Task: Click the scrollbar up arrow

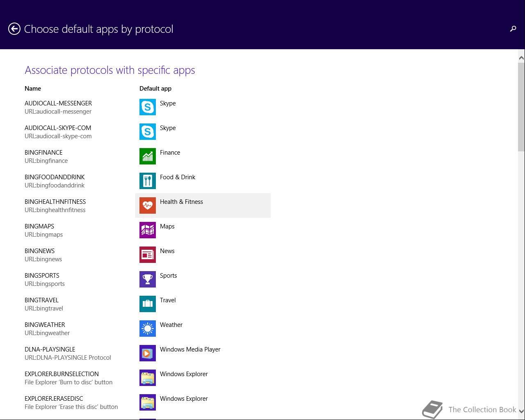Action: pos(521,58)
